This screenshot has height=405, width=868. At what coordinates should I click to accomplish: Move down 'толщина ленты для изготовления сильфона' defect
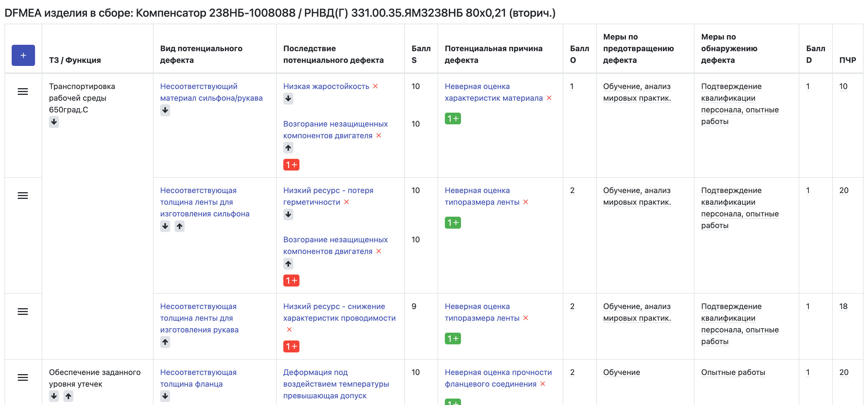coord(165,226)
